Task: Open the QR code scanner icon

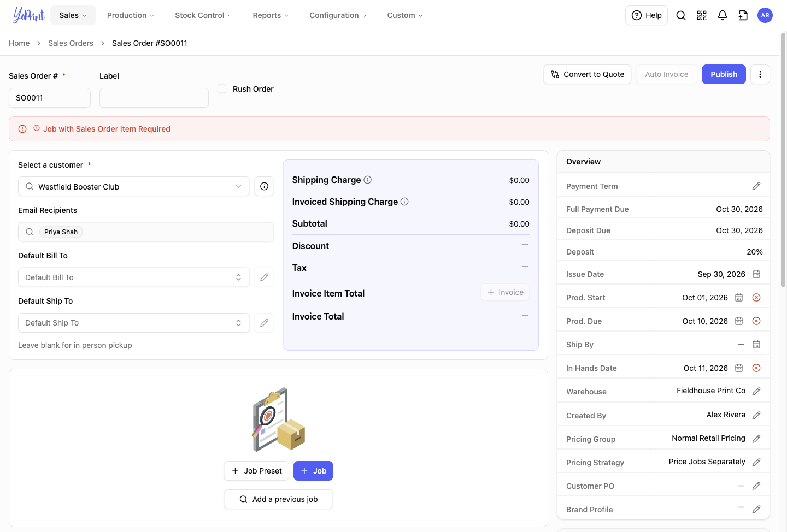Action: click(x=702, y=15)
